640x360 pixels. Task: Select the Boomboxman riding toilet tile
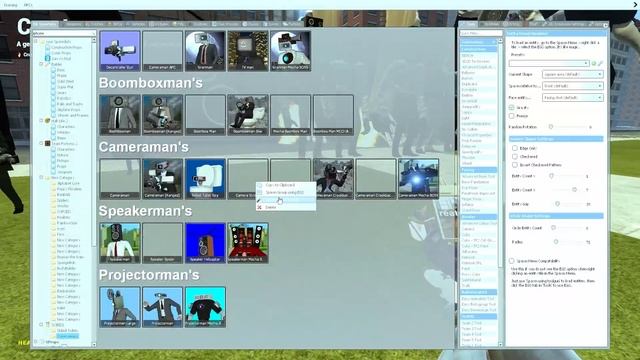[248, 115]
